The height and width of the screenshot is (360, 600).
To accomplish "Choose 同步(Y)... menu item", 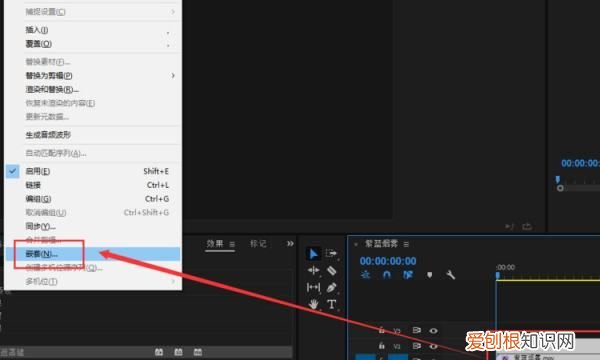I will pyautogui.click(x=92, y=226).
